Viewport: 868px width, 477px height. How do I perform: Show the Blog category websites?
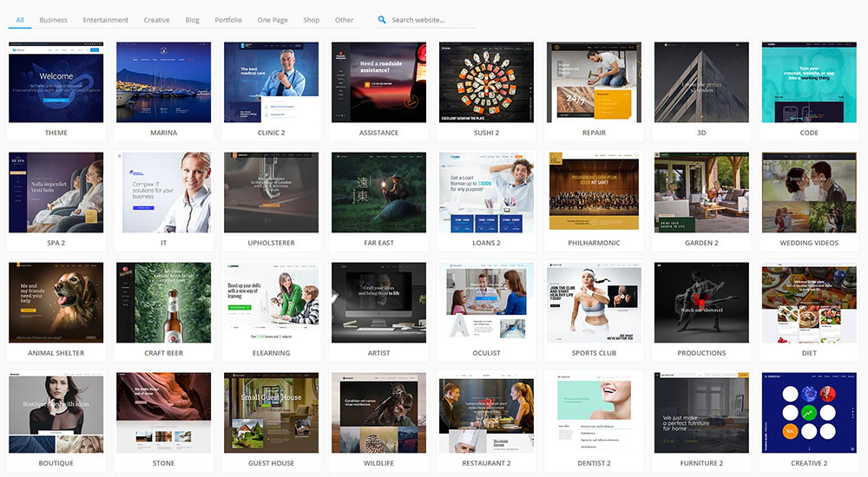click(x=192, y=20)
